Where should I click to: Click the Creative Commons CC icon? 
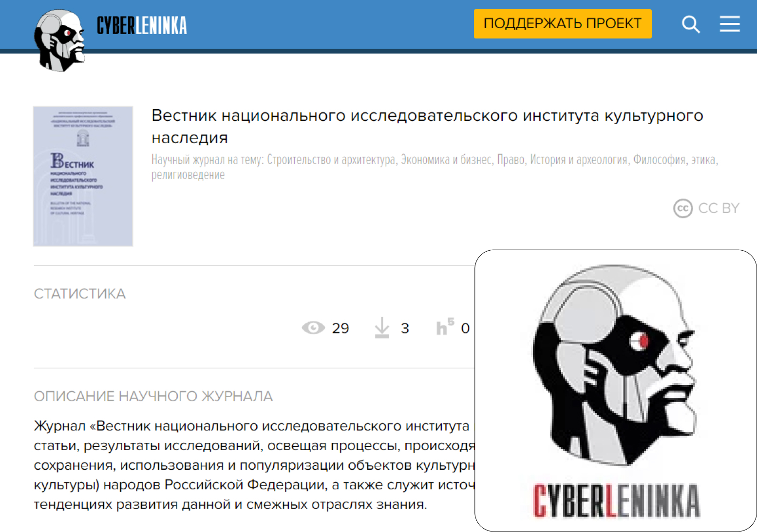[x=683, y=208]
